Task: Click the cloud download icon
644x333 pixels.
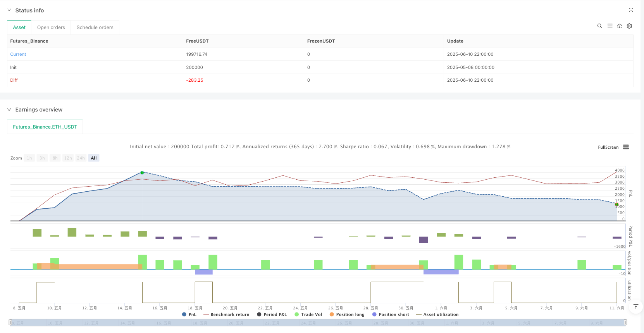Action: pos(620,26)
